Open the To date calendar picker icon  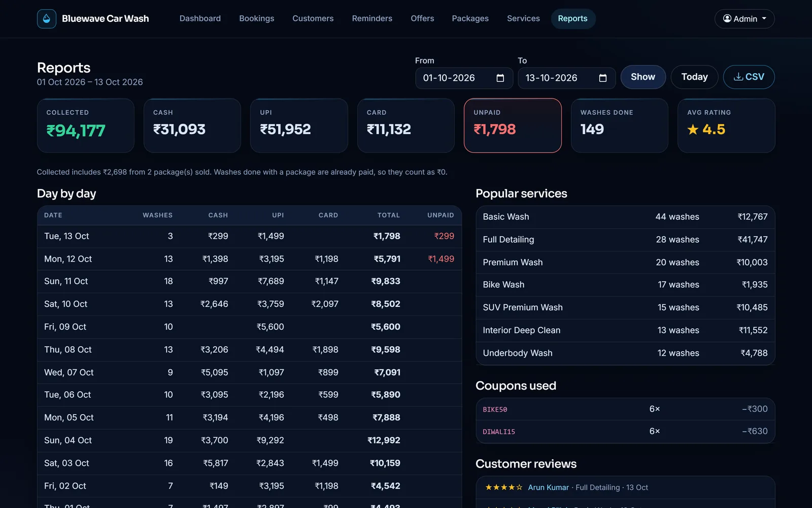[602, 78]
